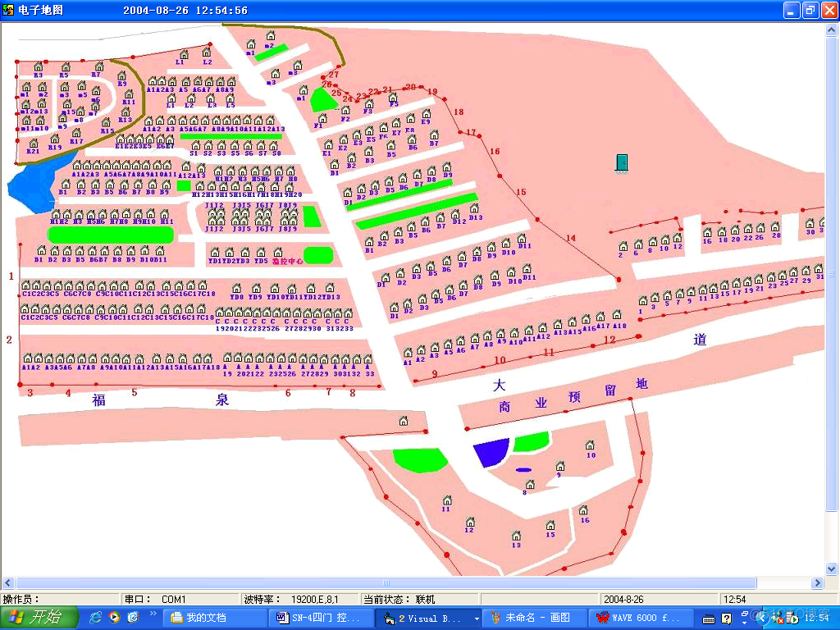The width and height of the screenshot is (840, 630).
Task: Select house icon labeled R15
Action: tap(106, 123)
